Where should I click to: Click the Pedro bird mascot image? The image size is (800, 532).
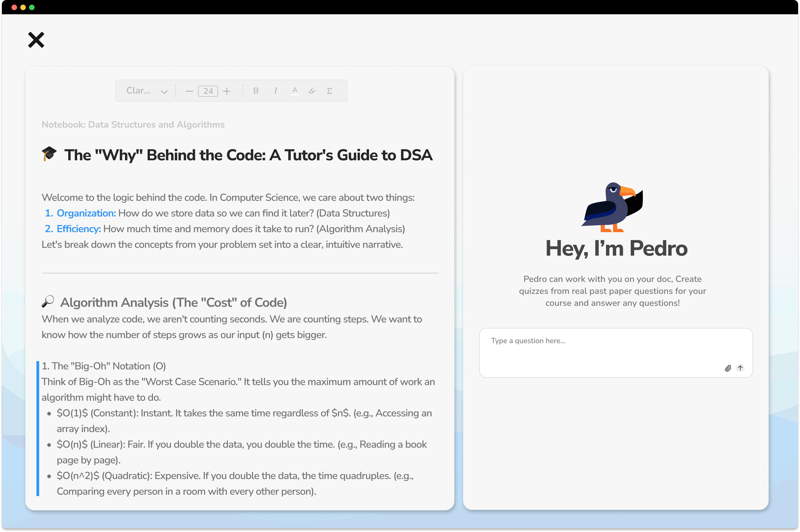click(x=612, y=207)
